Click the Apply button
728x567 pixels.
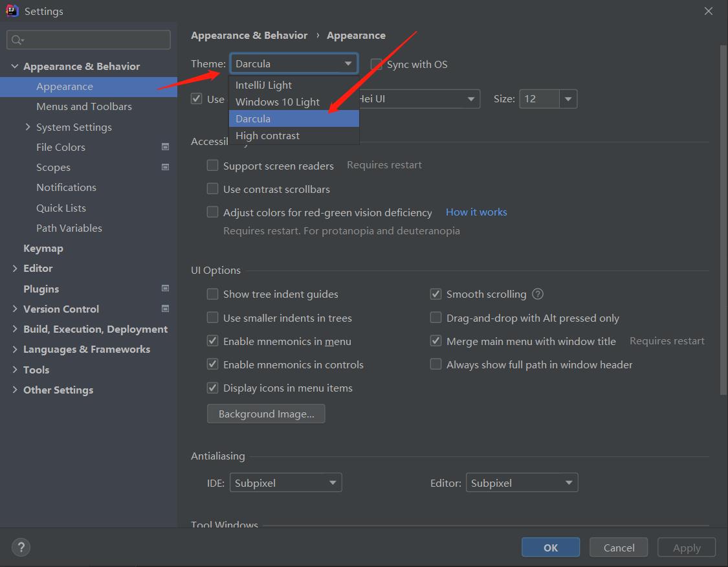click(x=687, y=547)
